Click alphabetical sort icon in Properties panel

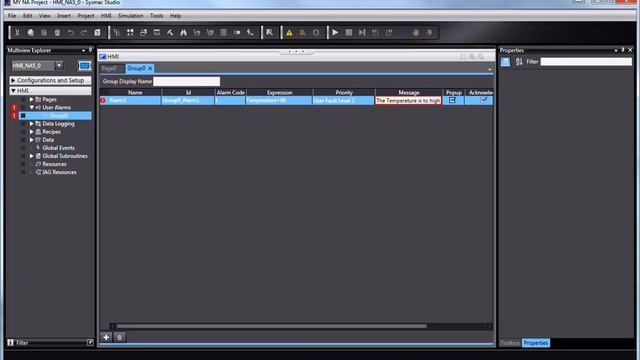click(519, 62)
